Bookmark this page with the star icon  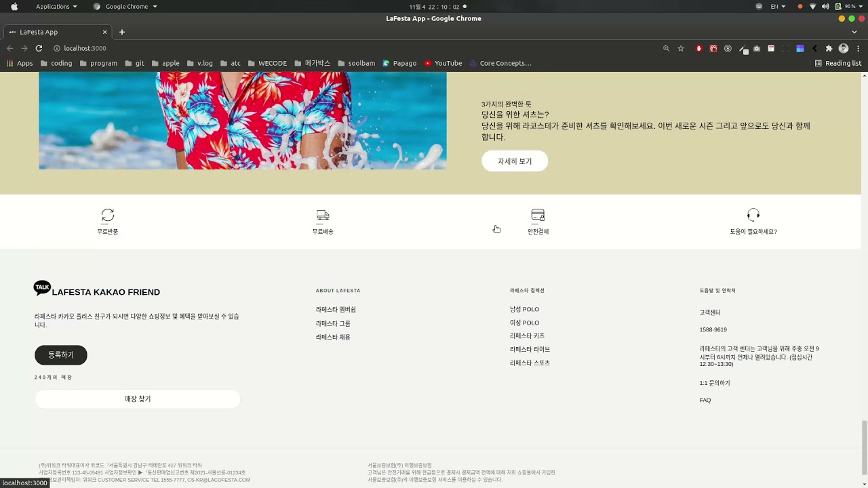681,49
